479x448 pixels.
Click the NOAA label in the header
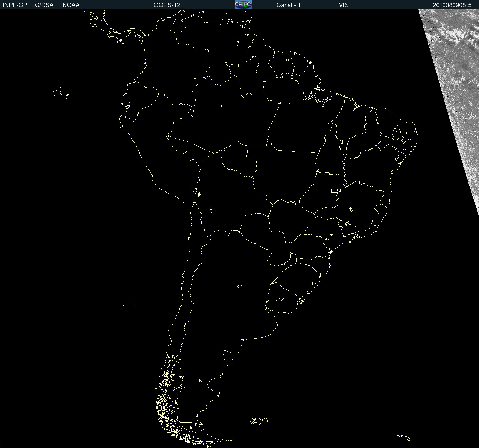coord(71,5)
